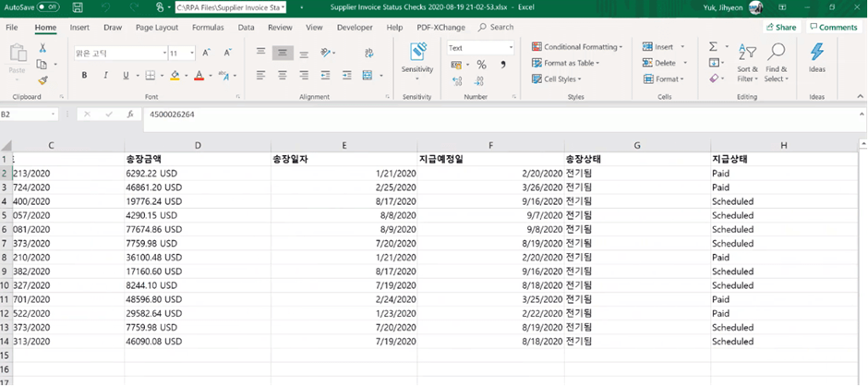This screenshot has width=868, height=386.
Task: Toggle Bold formatting
Action: 84,75
